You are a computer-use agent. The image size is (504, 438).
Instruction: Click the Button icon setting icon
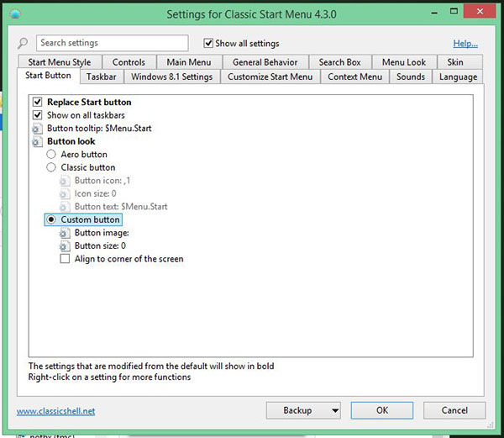click(x=65, y=181)
